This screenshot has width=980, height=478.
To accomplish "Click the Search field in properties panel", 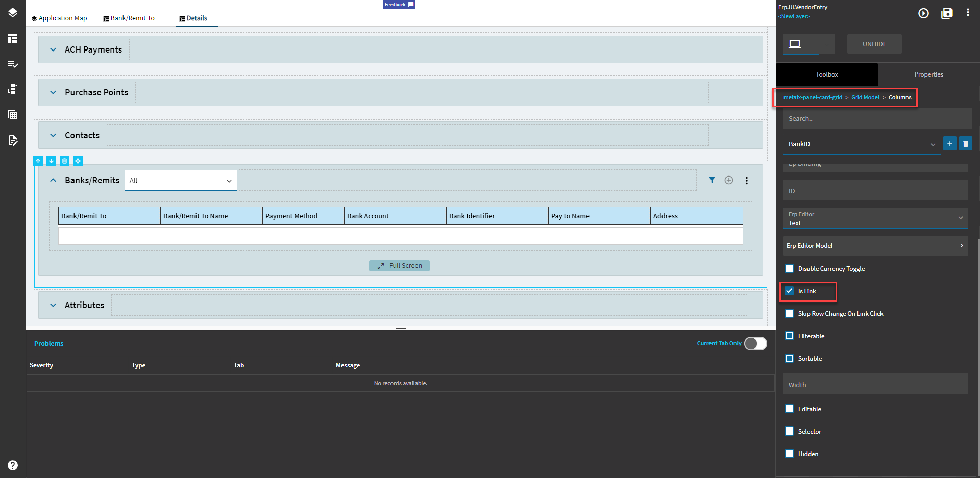I will [877, 118].
